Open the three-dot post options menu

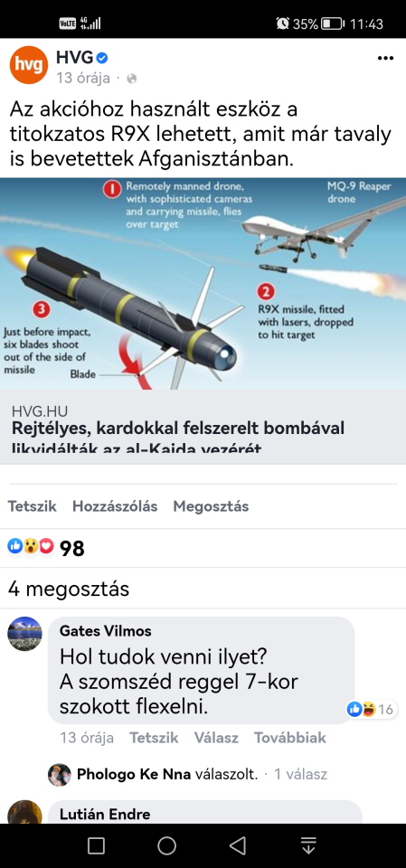pos(385,58)
